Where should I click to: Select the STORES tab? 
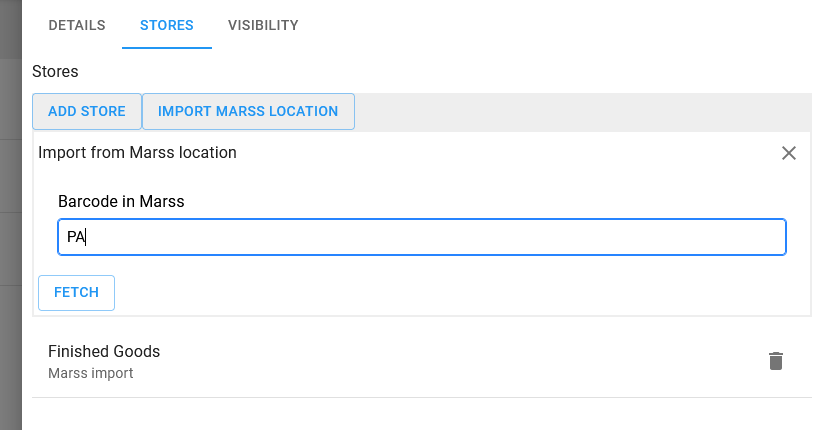tap(167, 25)
